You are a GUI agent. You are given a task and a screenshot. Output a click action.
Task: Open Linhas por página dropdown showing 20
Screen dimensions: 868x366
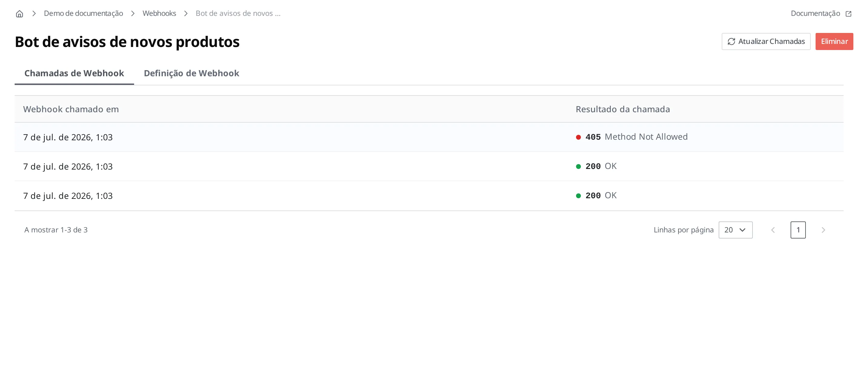pyautogui.click(x=735, y=230)
